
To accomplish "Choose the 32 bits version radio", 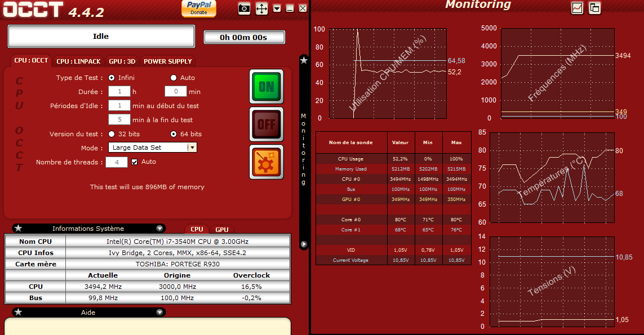I will click(x=112, y=134).
